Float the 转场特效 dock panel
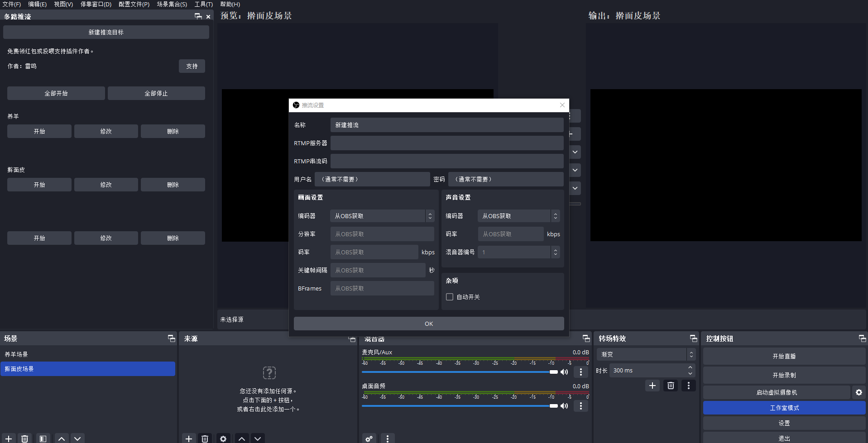The width and height of the screenshot is (868, 443). click(694, 338)
